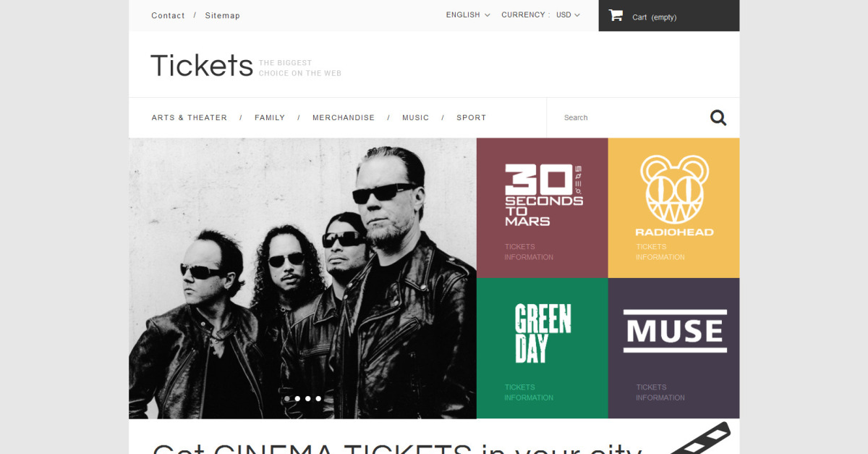
Task: Click the film clapper icon
Action: coord(698,438)
